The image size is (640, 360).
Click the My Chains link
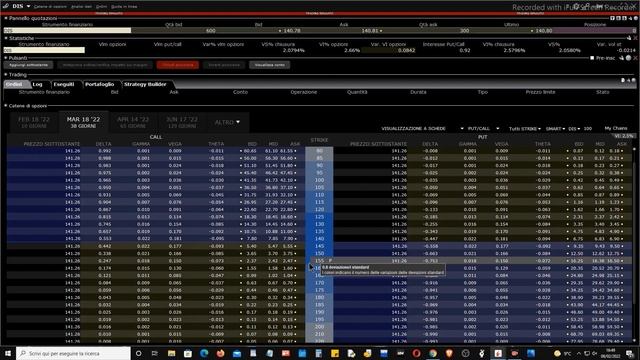click(x=616, y=128)
